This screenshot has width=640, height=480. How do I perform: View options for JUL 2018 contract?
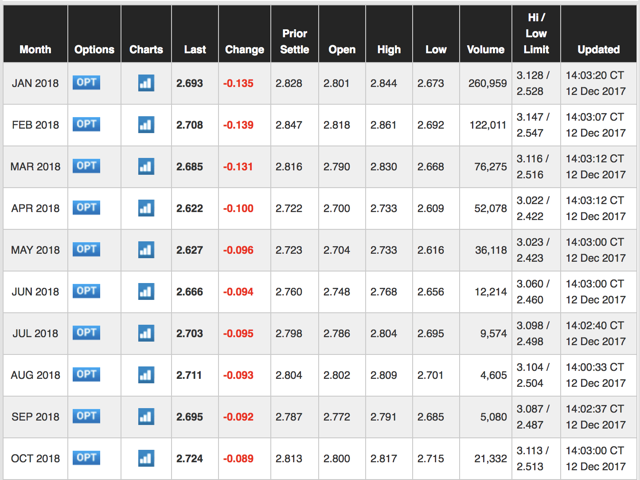point(86,333)
